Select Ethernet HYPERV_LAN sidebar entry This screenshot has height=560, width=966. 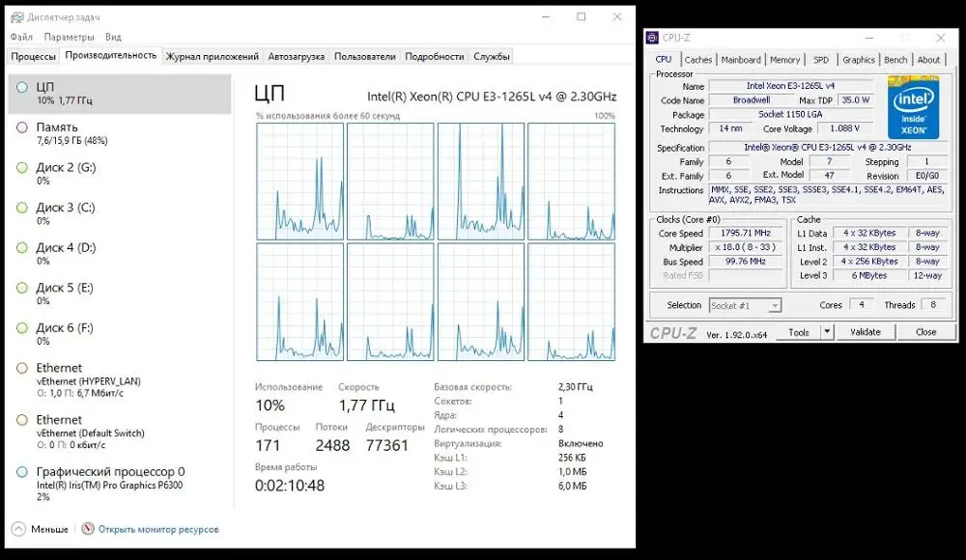(120, 380)
